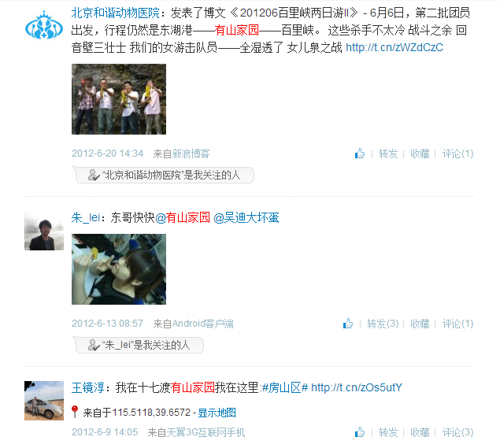Click the red map pin location icon

[x=75, y=412]
